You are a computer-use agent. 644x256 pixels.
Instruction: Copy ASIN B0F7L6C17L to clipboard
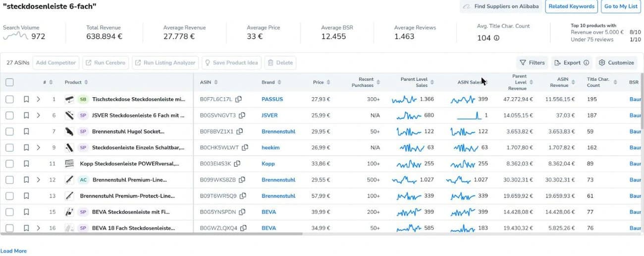tap(239, 99)
